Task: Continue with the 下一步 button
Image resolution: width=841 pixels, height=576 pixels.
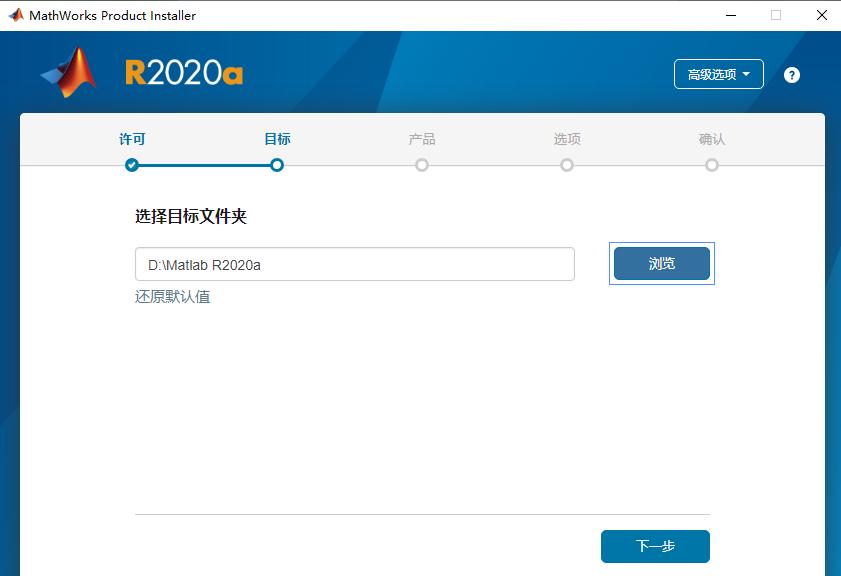Action: click(x=655, y=547)
